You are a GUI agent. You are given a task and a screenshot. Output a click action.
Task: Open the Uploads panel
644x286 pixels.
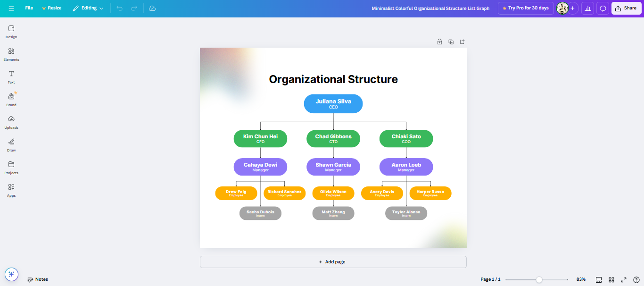11,122
